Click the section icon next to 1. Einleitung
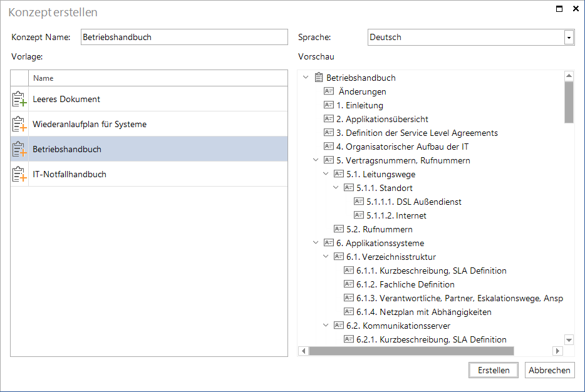This screenshot has height=392, width=585. click(x=329, y=105)
